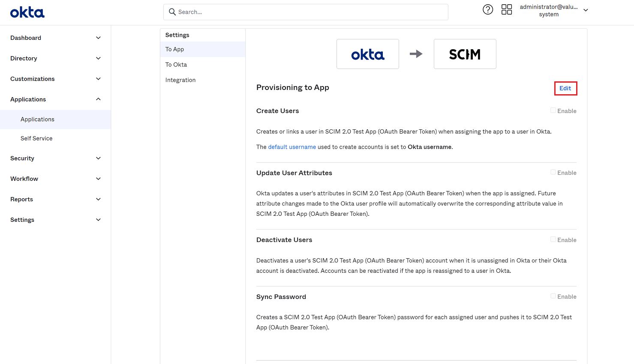The image size is (634, 364).
Task: Expand the Settings menu chevron in sidebar
Action: click(98, 220)
